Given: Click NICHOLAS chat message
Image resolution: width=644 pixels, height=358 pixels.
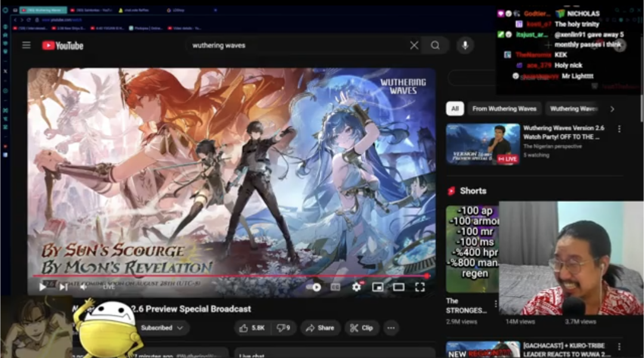Looking at the screenshot, I should tap(583, 14).
